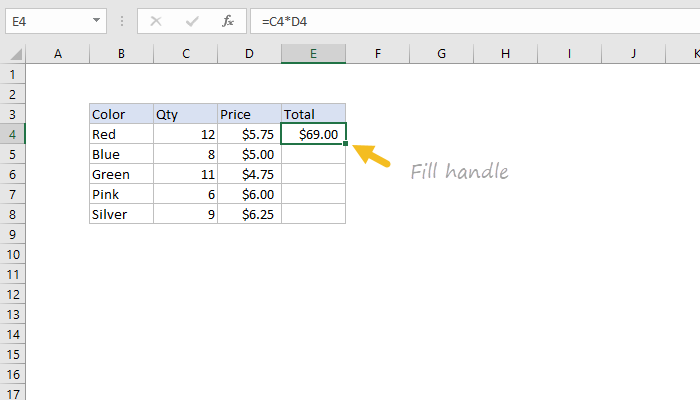Select column C header
Viewport: 700px width, 400px height.
tap(185, 53)
